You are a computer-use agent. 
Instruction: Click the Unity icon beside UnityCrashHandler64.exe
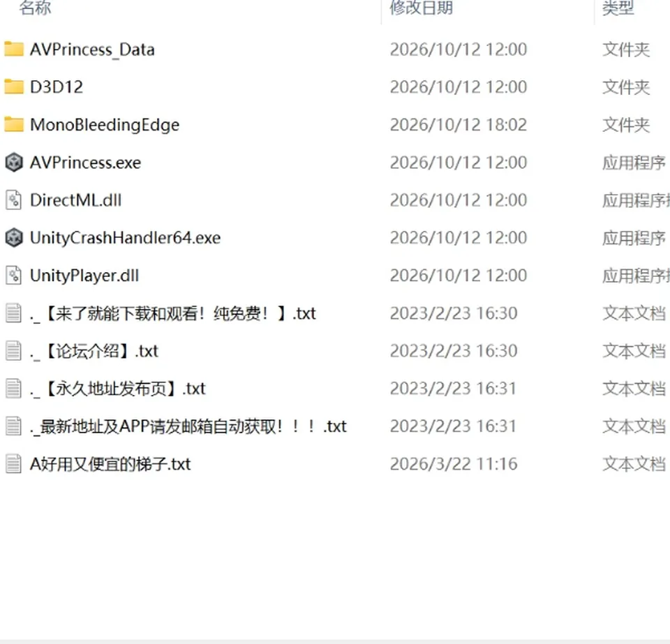coord(14,237)
